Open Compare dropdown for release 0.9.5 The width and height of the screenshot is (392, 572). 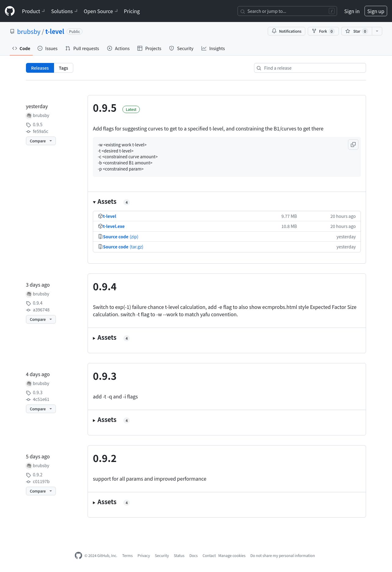[41, 141]
